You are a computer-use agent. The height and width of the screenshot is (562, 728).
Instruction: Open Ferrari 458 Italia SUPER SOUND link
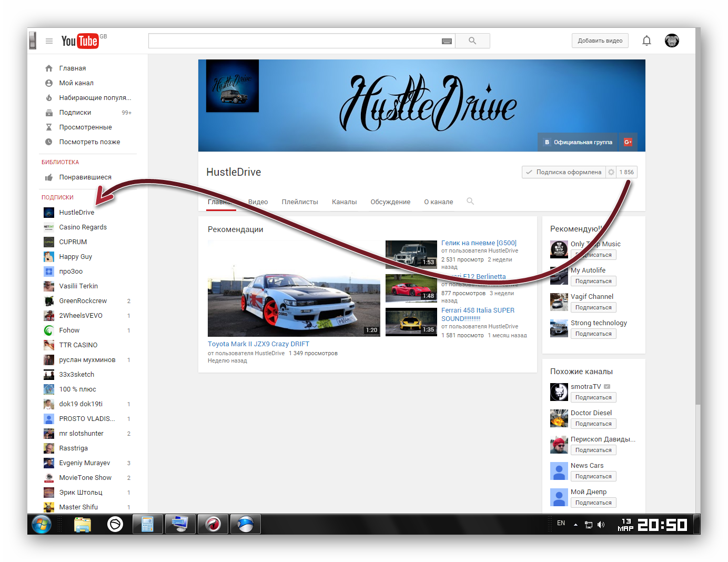click(x=478, y=314)
